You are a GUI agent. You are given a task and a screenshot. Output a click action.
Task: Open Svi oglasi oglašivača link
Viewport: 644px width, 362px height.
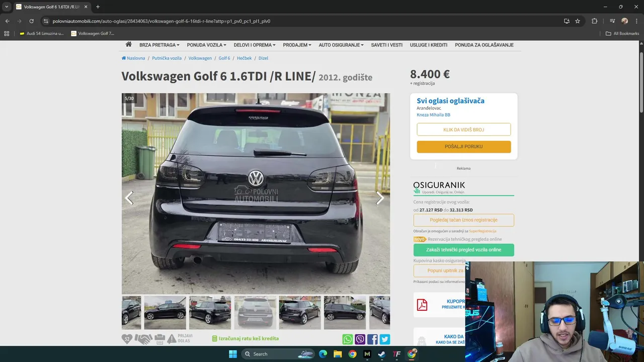tap(450, 101)
